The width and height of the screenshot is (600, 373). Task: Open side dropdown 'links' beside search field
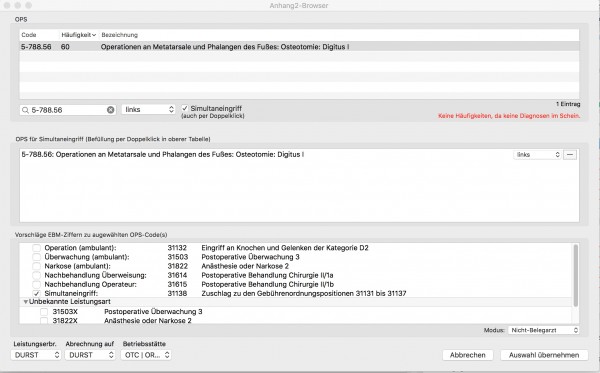pyautogui.click(x=148, y=109)
